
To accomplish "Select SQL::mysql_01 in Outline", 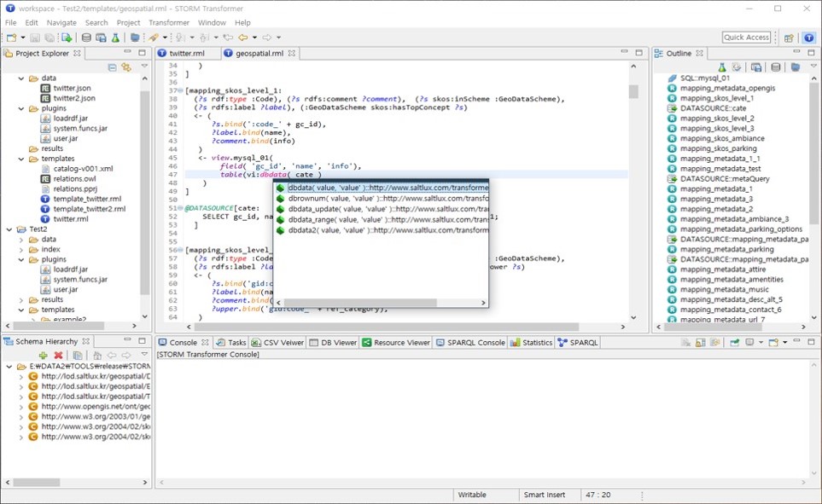I will pos(704,78).
